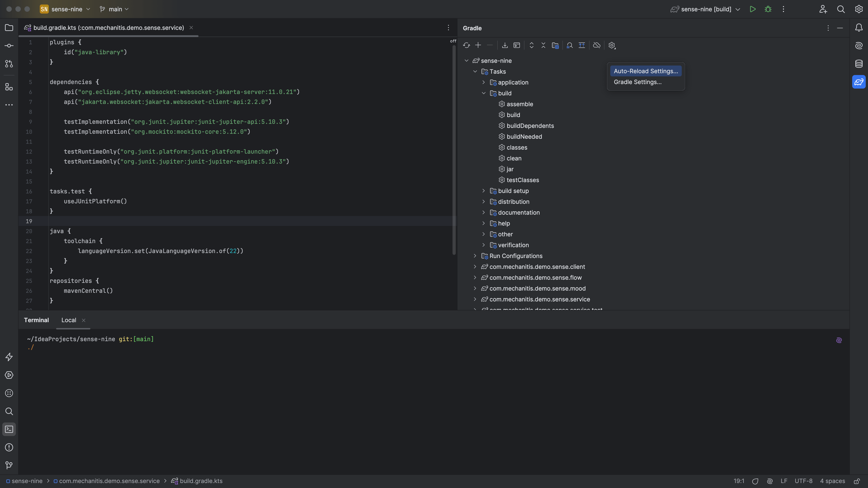
Task: Click the Execute Gradle task icon
Action: tap(516, 45)
